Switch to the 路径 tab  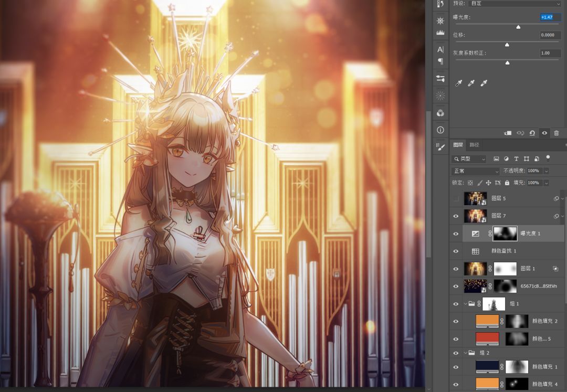coord(474,145)
